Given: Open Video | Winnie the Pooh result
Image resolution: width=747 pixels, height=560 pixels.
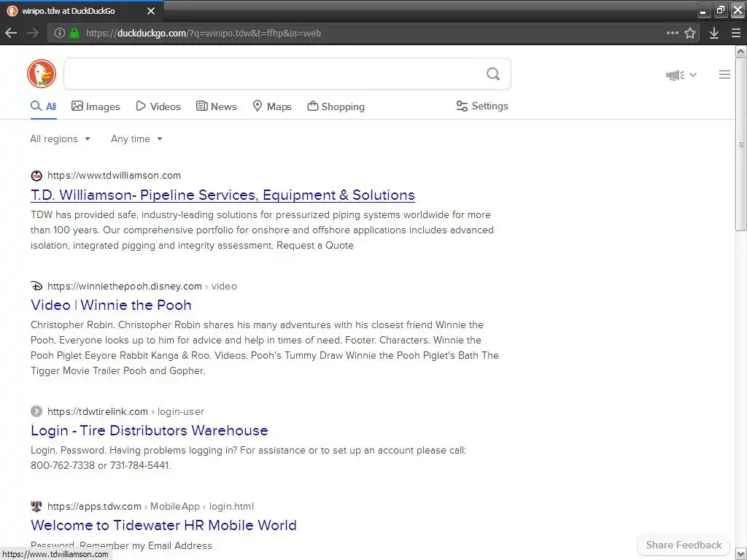Looking at the screenshot, I should [x=111, y=306].
